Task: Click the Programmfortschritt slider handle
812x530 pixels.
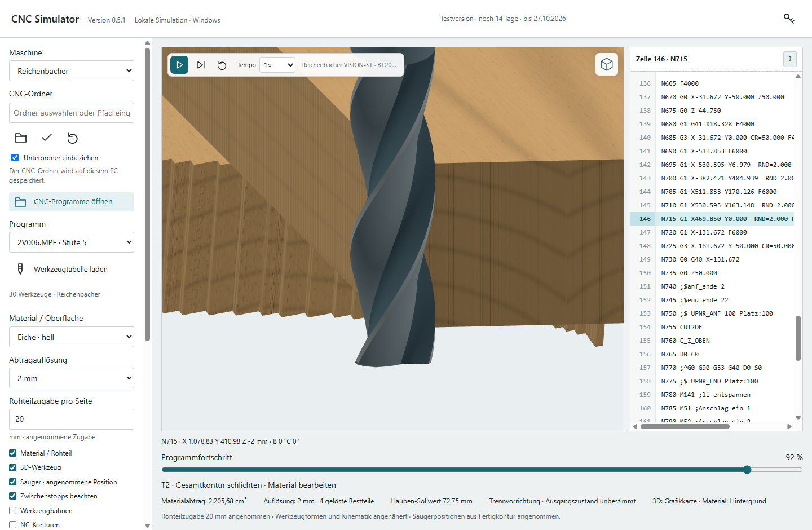Action: [x=747, y=470]
